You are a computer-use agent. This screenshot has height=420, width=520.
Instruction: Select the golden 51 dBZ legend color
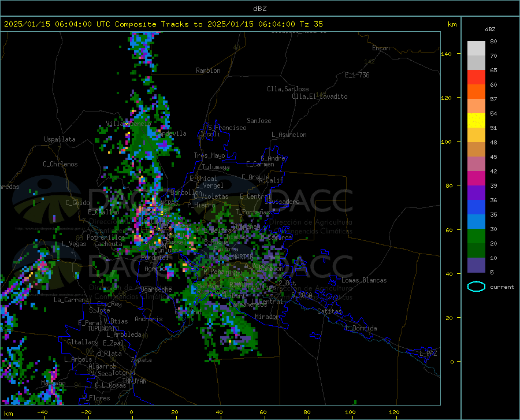[x=476, y=135]
